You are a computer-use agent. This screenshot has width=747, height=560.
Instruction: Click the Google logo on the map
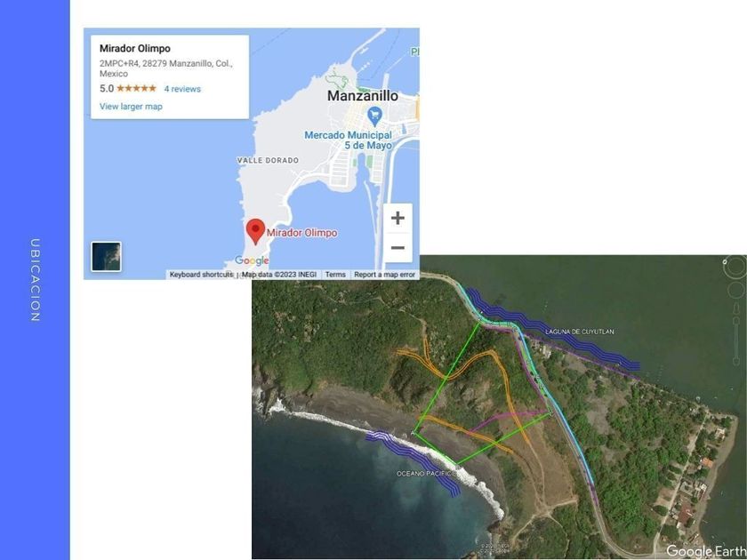tap(252, 260)
